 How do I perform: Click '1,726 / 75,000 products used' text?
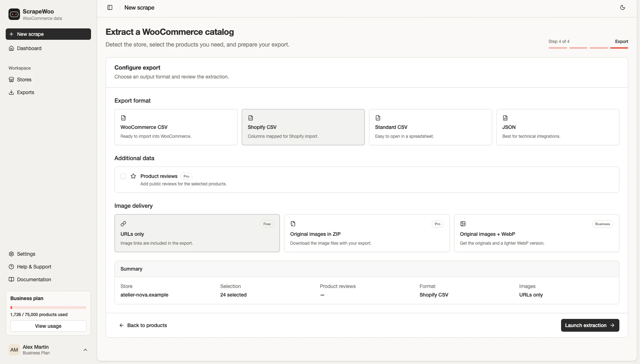tap(39, 315)
